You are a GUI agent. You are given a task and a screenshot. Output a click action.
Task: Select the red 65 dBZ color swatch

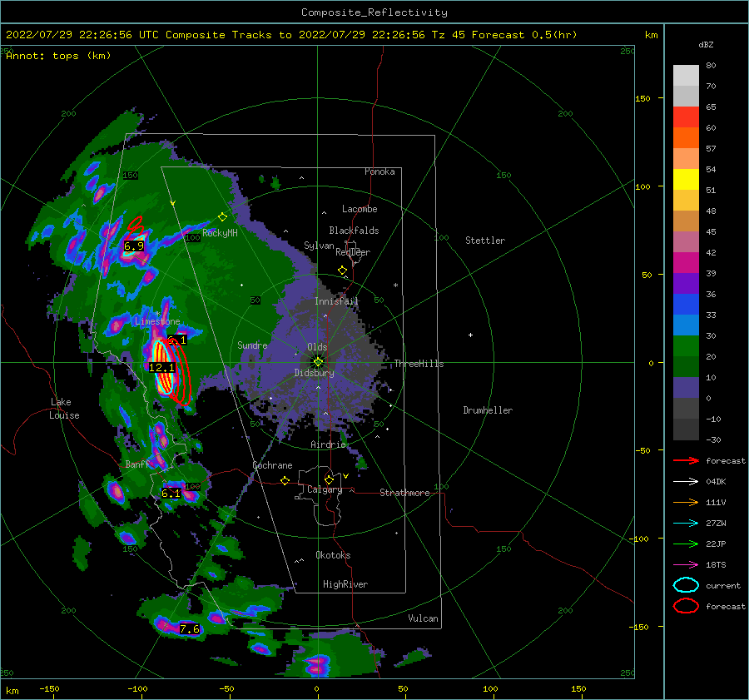(x=686, y=117)
